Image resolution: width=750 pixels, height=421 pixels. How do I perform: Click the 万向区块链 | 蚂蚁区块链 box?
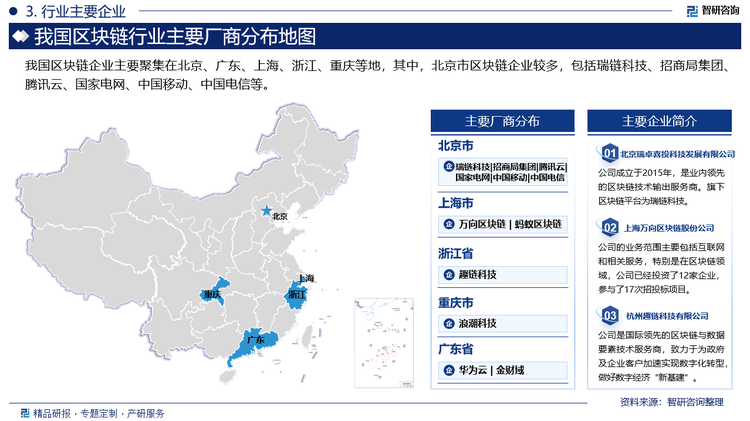pyautogui.click(x=503, y=224)
